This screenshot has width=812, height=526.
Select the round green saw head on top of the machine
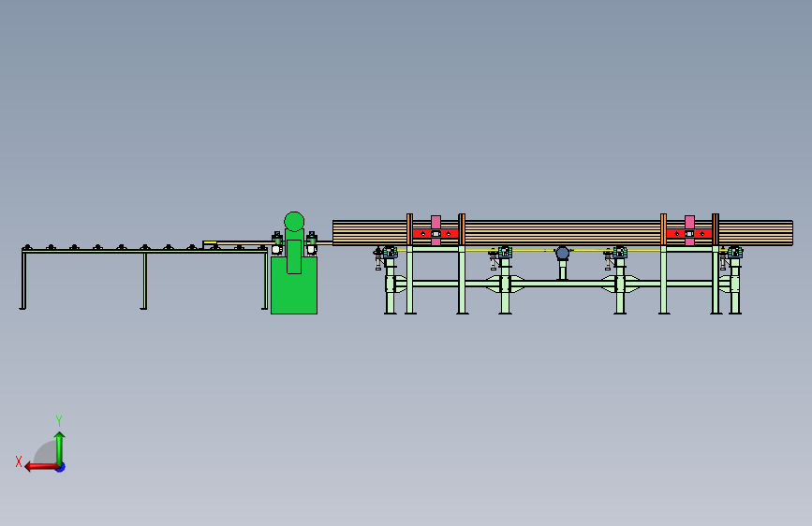click(294, 222)
